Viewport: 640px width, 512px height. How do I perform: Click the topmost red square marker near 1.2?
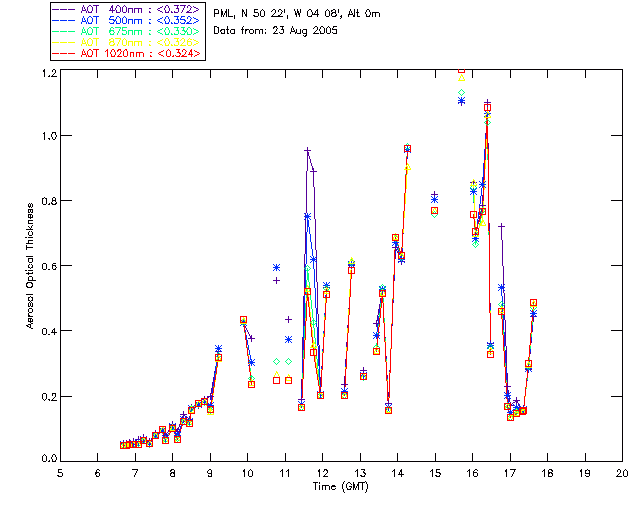point(461,71)
